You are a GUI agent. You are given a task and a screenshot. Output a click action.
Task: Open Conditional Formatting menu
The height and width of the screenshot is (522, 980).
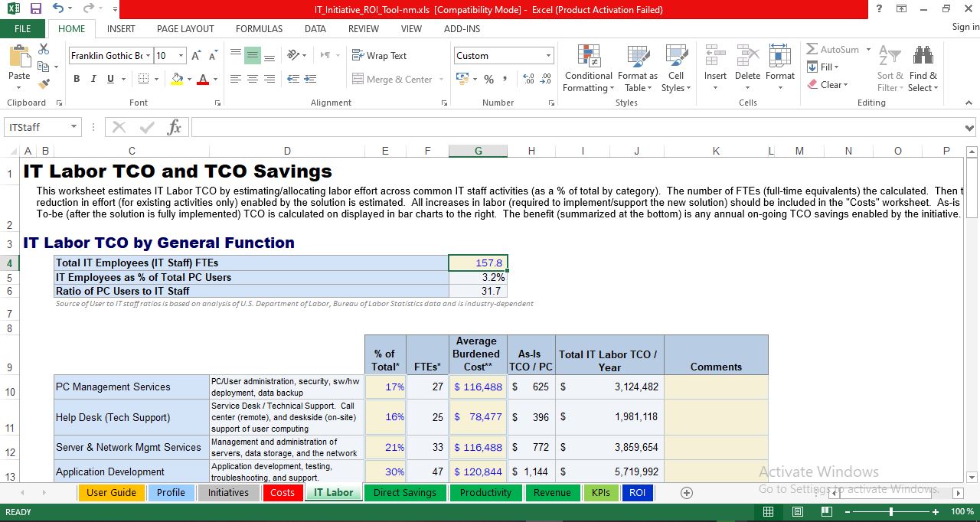pos(588,68)
